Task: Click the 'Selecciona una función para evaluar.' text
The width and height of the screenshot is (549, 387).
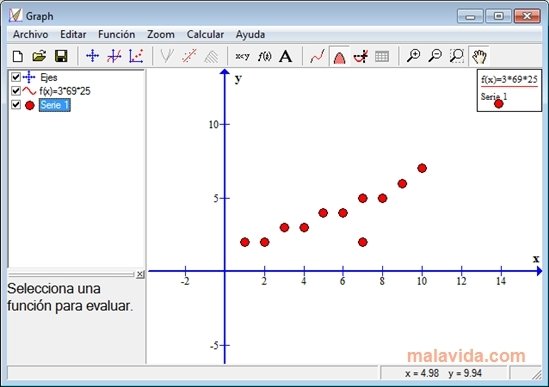Action: pos(70,297)
